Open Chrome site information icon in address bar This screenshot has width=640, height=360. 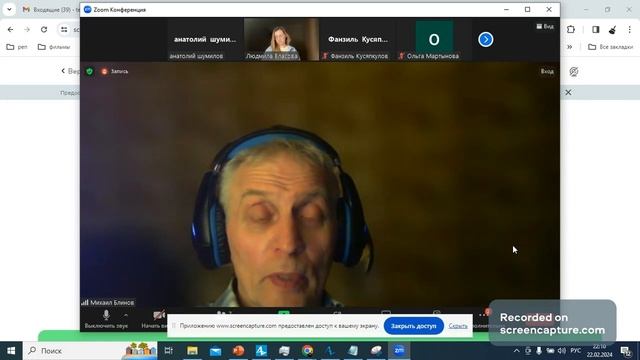(64, 29)
